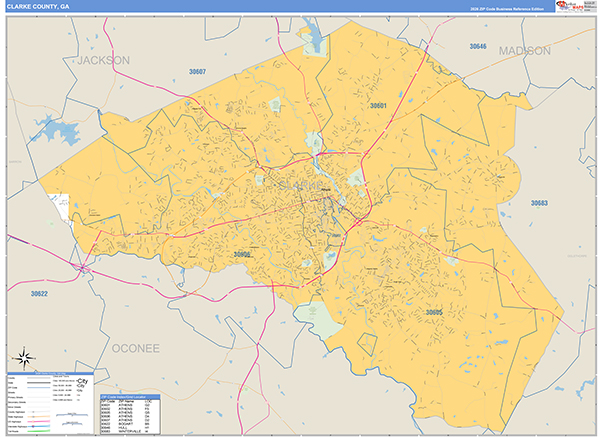Click the OCONEE county label
This screenshot has width=600, height=437.
pyautogui.click(x=135, y=348)
